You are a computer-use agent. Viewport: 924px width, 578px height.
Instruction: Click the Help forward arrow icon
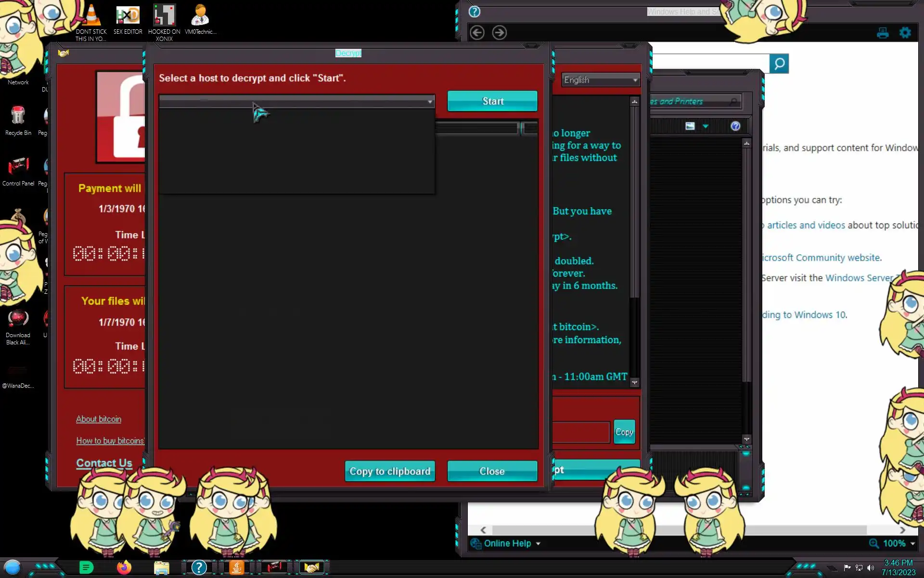pyautogui.click(x=499, y=32)
